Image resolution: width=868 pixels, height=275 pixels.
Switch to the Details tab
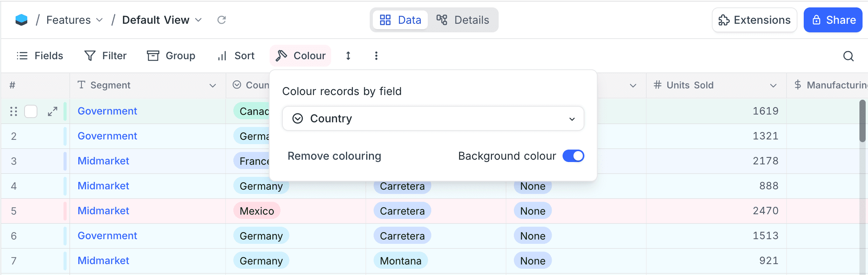(463, 20)
